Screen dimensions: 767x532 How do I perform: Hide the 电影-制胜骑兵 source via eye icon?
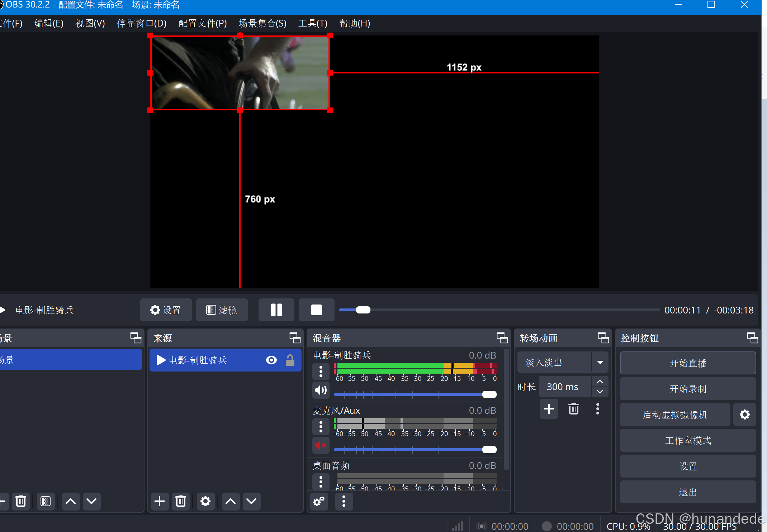pos(271,360)
